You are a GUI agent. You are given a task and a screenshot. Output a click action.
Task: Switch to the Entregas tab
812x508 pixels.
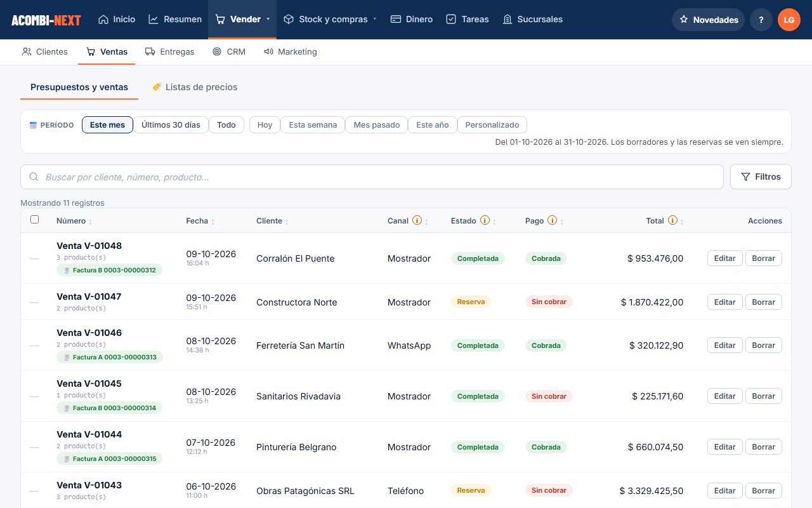coord(169,51)
